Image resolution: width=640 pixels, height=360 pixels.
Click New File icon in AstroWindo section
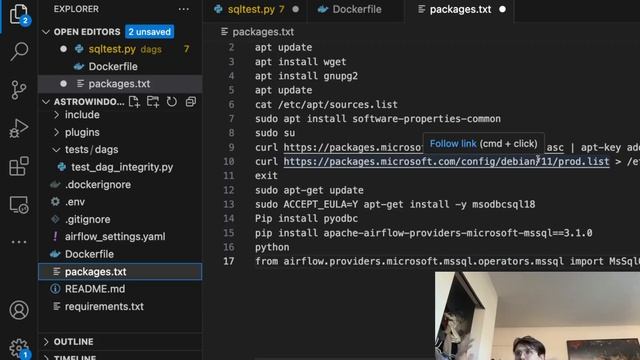click(134, 102)
